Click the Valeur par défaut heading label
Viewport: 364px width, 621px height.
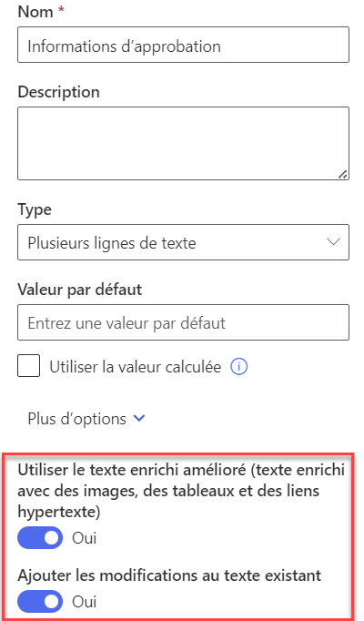coord(79,290)
